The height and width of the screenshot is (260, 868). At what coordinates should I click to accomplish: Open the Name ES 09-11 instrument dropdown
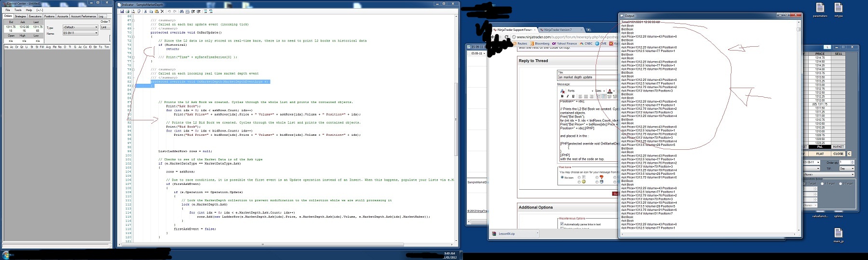[81, 33]
